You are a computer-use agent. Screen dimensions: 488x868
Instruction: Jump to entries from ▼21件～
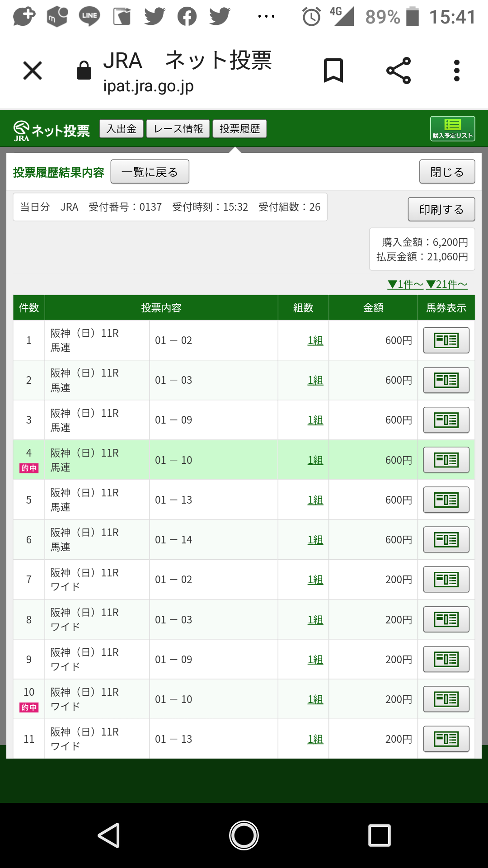446,284
